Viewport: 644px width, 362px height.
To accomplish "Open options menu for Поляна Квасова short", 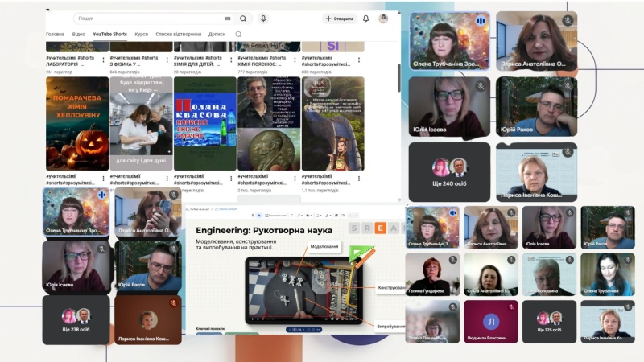I will tap(232, 176).
